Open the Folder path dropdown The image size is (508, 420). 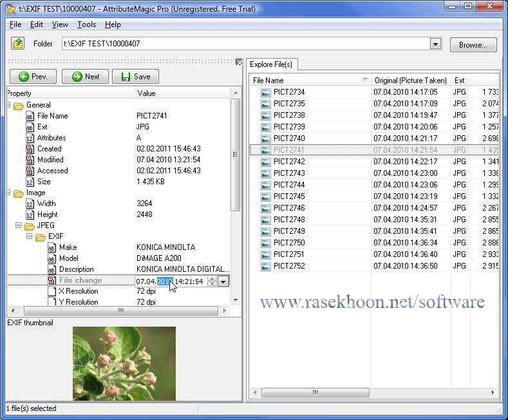435,44
